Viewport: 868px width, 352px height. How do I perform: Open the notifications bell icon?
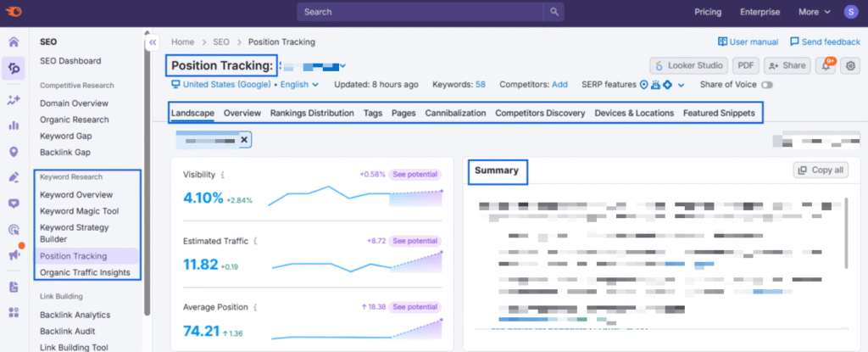[825, 65]
